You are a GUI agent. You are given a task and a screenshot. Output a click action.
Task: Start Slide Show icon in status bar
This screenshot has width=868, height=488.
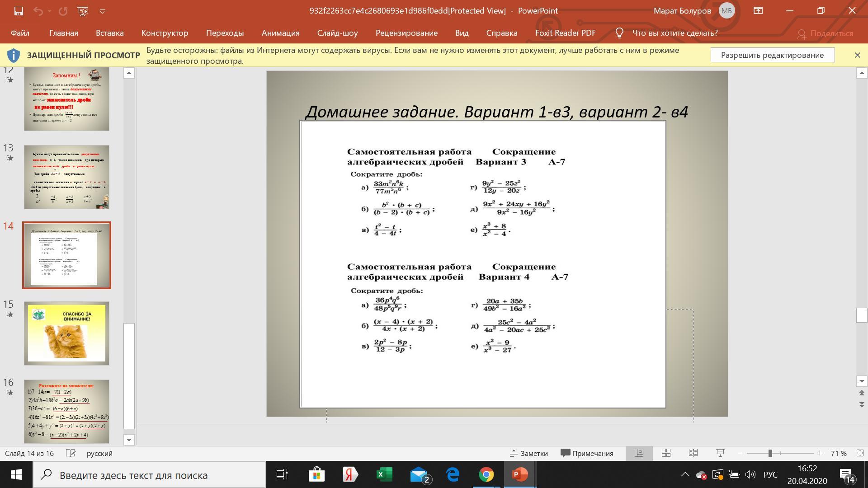pos(721,453)
